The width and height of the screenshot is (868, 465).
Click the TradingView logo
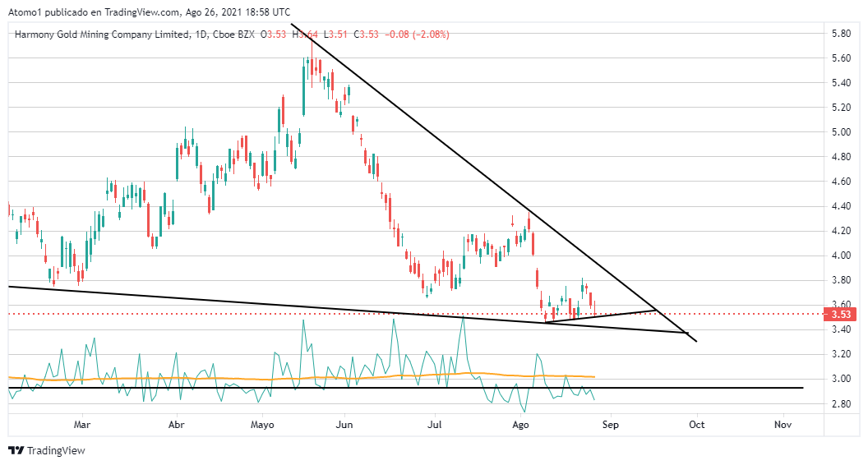[x=47, y=450]
